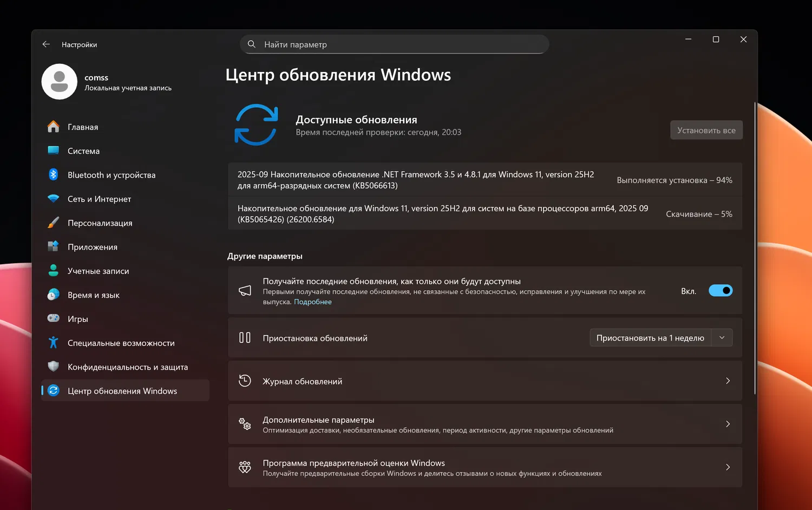This screenshot has height=510, width=812.
Task: Disable the latest updates toggle switch
Action: click(x=720, y=291)
